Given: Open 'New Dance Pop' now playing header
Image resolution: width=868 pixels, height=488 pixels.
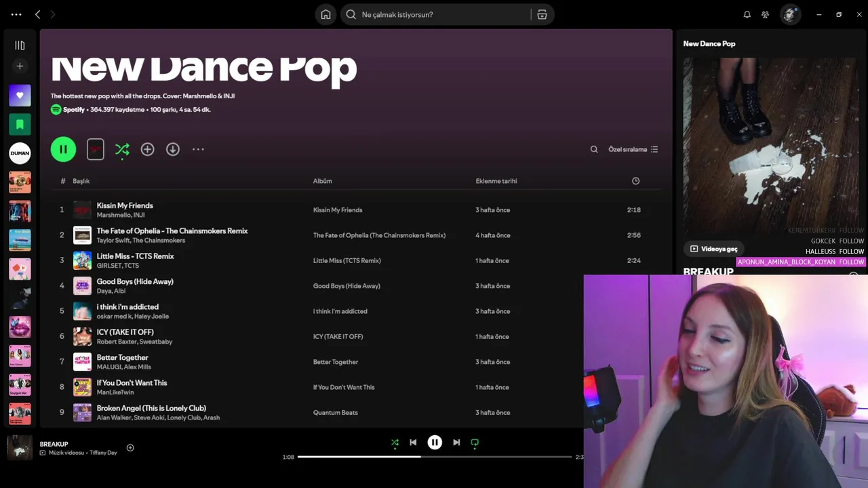Looking at the screenshot, I should click(x=709, y=43).
